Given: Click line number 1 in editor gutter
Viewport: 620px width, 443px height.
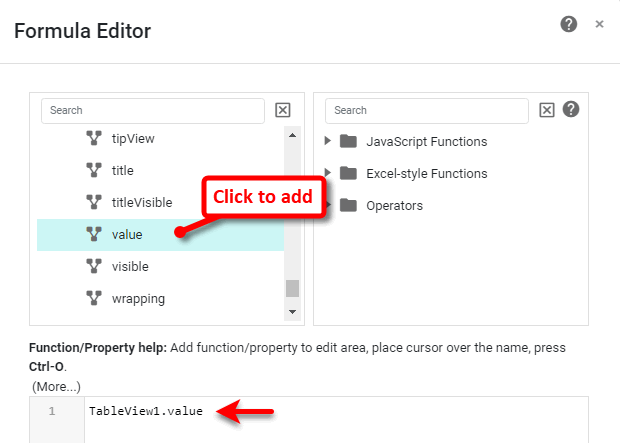Looking at the screenshot, I should pos(52,411).
